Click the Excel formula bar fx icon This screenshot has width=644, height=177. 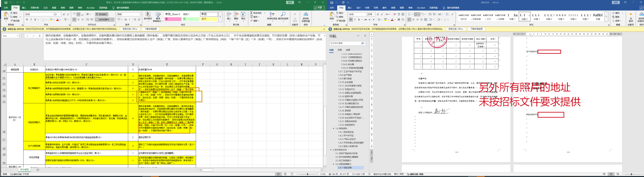pyautogui.click(x=40, y=36)
